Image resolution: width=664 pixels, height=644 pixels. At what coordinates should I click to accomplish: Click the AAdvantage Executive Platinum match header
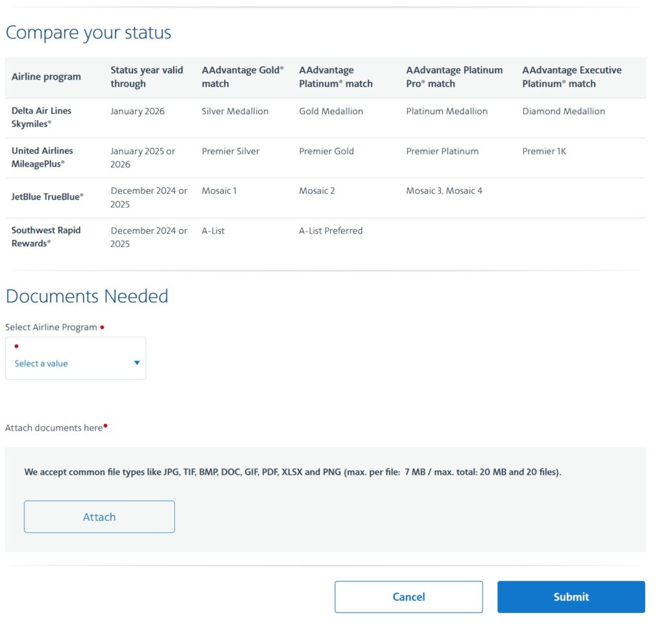[571, 77]
